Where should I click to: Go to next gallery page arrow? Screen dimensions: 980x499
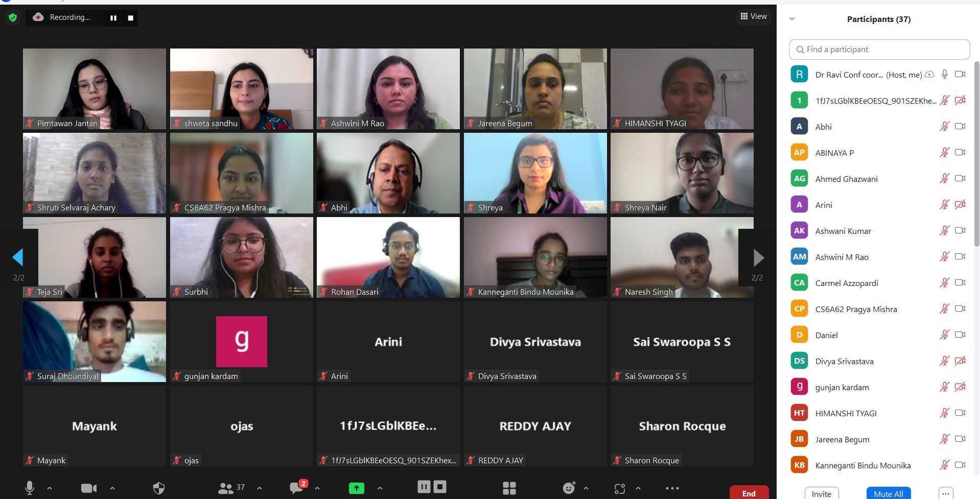click(x=759, y=258)
